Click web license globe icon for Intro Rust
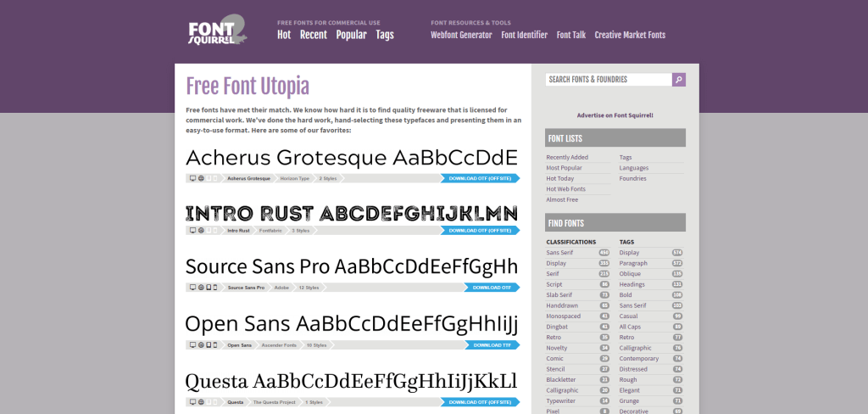Viewport: 868px width, 414px height. coord(201,230)
